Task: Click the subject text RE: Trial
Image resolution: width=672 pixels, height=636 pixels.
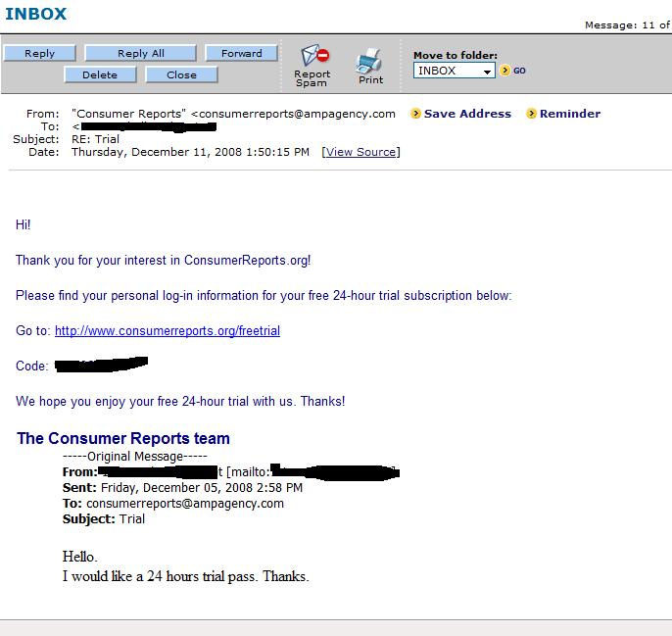Action: pyautogui.click(x=96, y=139)
